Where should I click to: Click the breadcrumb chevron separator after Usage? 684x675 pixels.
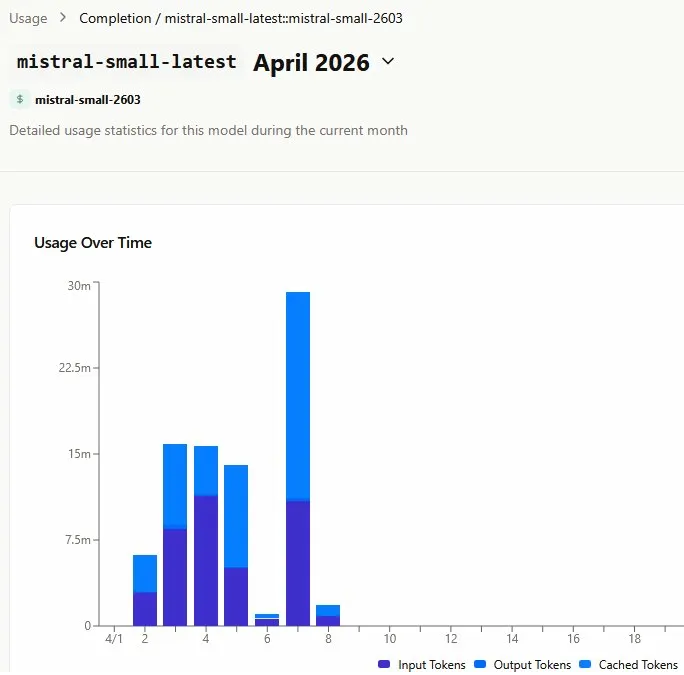(x=63, y=18)
